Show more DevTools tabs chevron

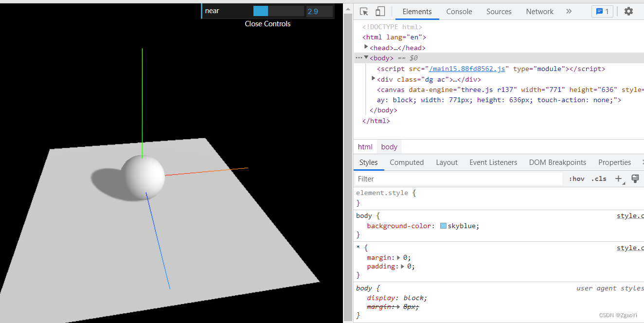click(x=569, y=11)
